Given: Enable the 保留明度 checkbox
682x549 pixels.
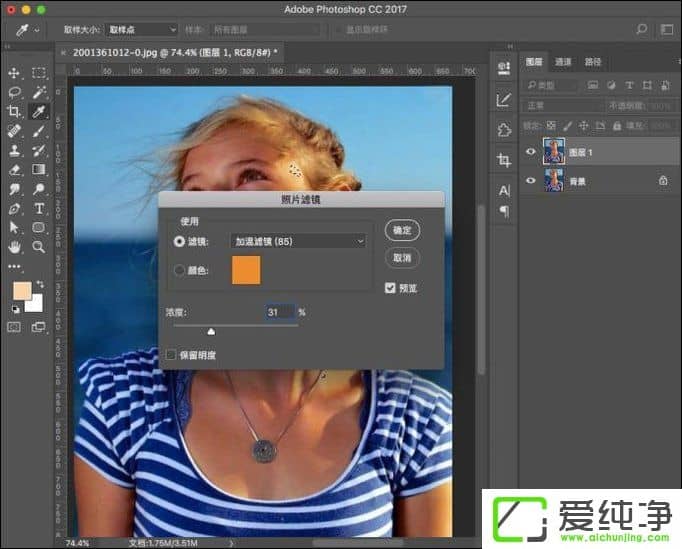Looking at the screenshot, I should [x=172, y=354].
